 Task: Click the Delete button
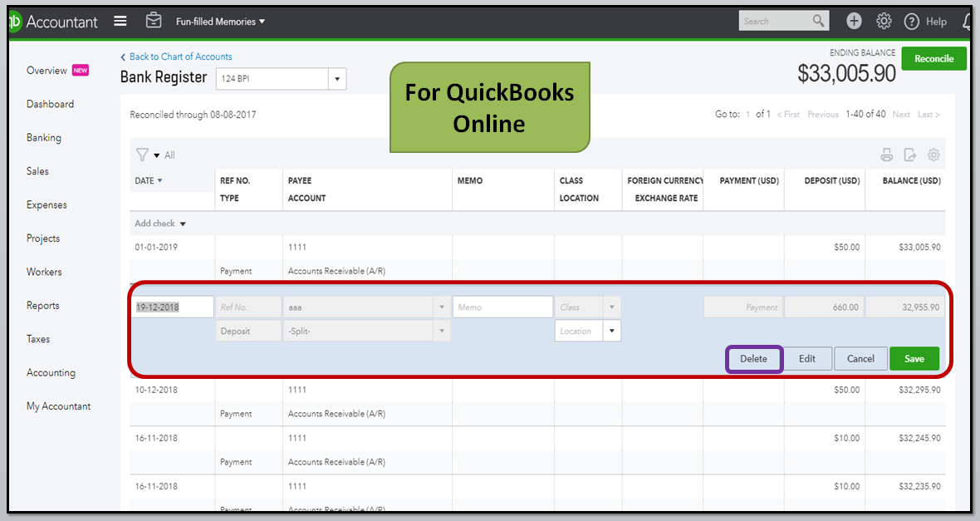point(754,359)
